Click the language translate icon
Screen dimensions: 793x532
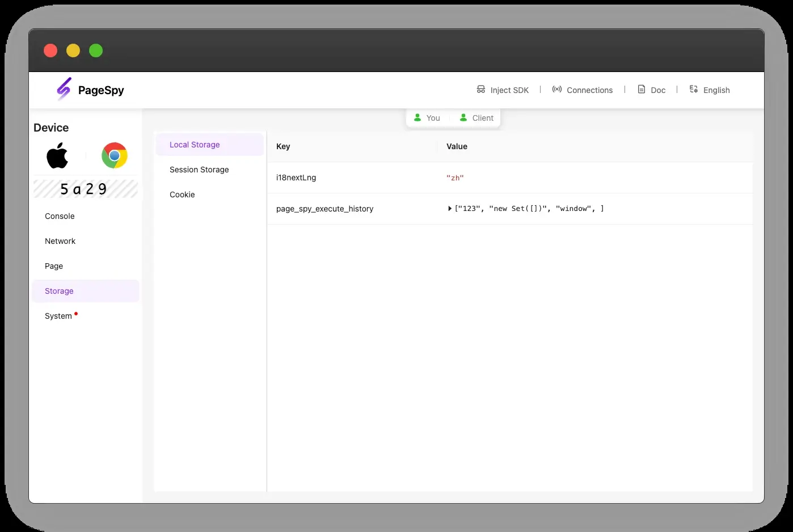[x=694, y=89]
